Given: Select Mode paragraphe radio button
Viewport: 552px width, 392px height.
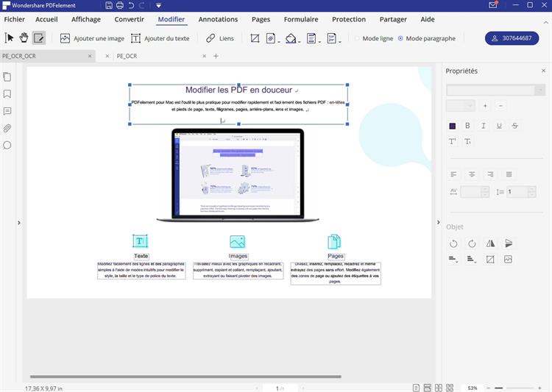Looking at the screenshot, I should 400,38.
